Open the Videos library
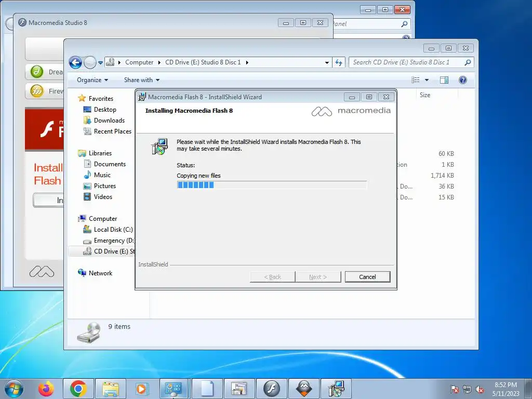 tap(103, 197)
